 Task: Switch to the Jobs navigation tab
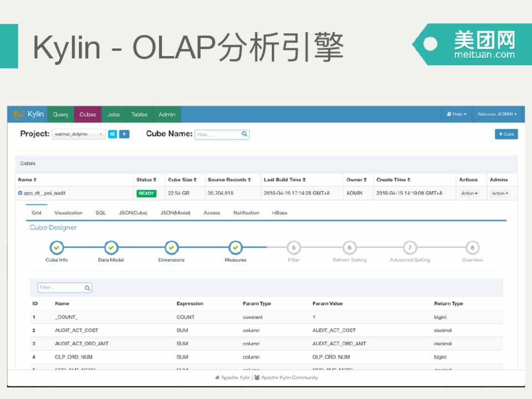pyautogui.click(x=113, y=115)
